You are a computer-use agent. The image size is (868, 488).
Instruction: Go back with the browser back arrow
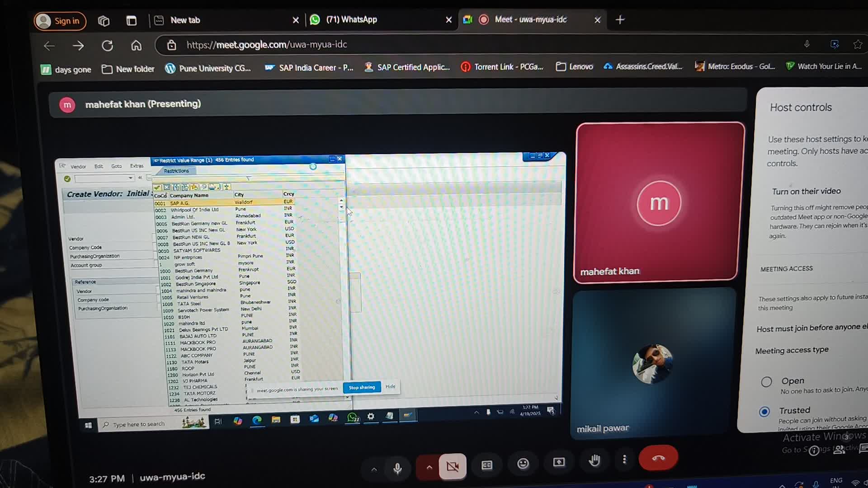click(x=49, y=46)
